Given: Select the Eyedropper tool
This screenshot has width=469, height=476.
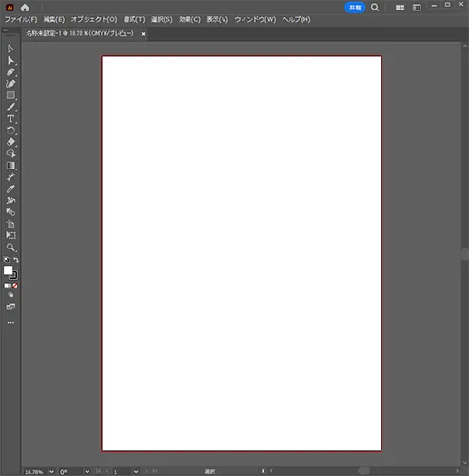Looking at the screenshot, I should tap(10, 188).
